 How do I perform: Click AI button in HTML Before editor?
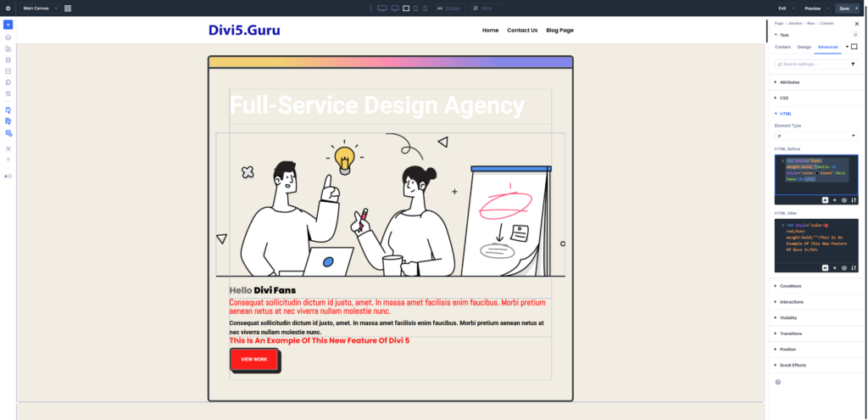click(825, 200)
